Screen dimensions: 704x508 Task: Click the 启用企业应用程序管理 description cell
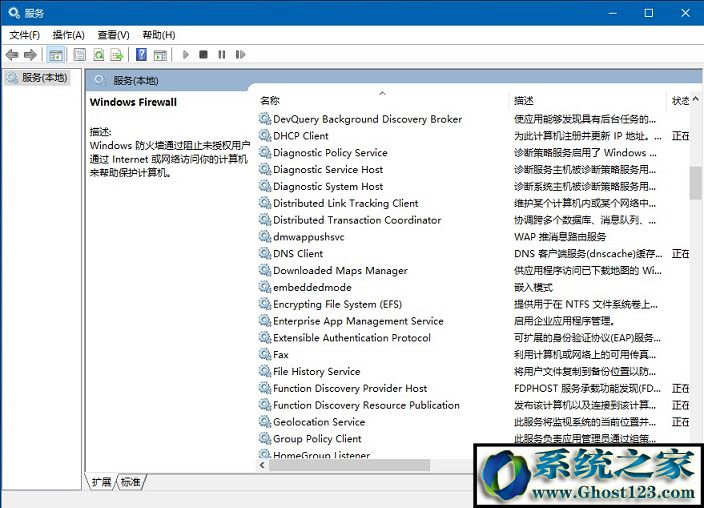[x=564, y=321]
